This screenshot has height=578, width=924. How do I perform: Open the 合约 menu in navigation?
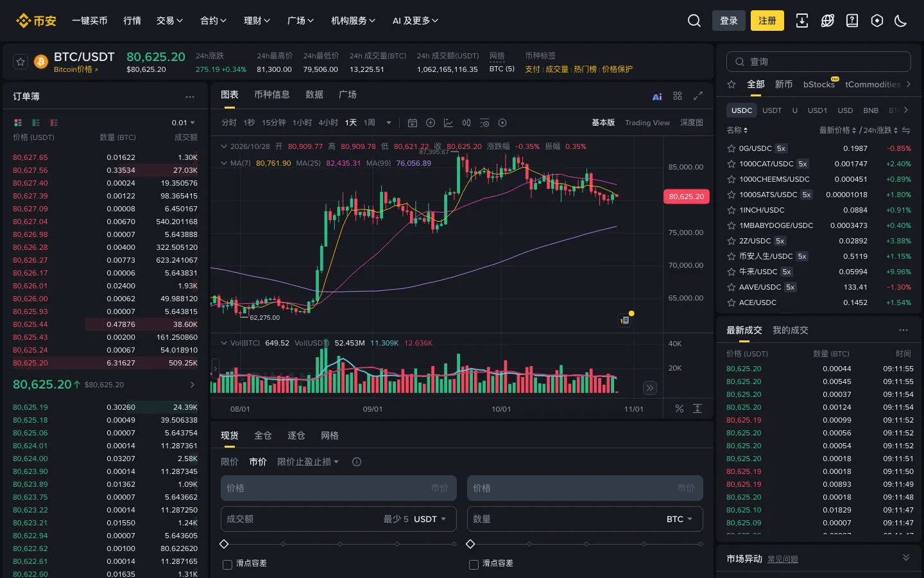[214, 21]
